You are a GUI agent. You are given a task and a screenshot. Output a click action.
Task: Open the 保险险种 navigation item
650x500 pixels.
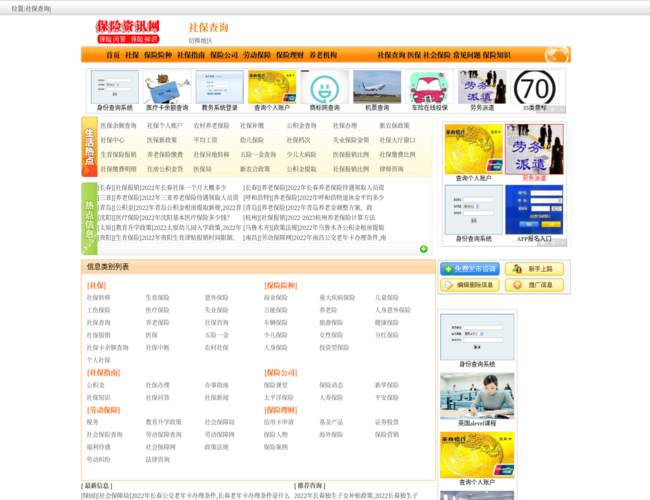[158, 55]
